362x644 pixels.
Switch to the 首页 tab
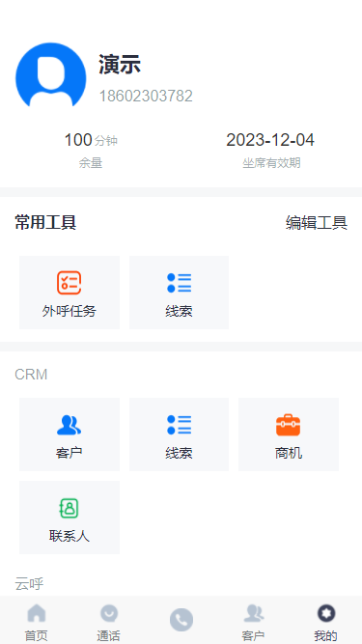(x=36, y=622)
